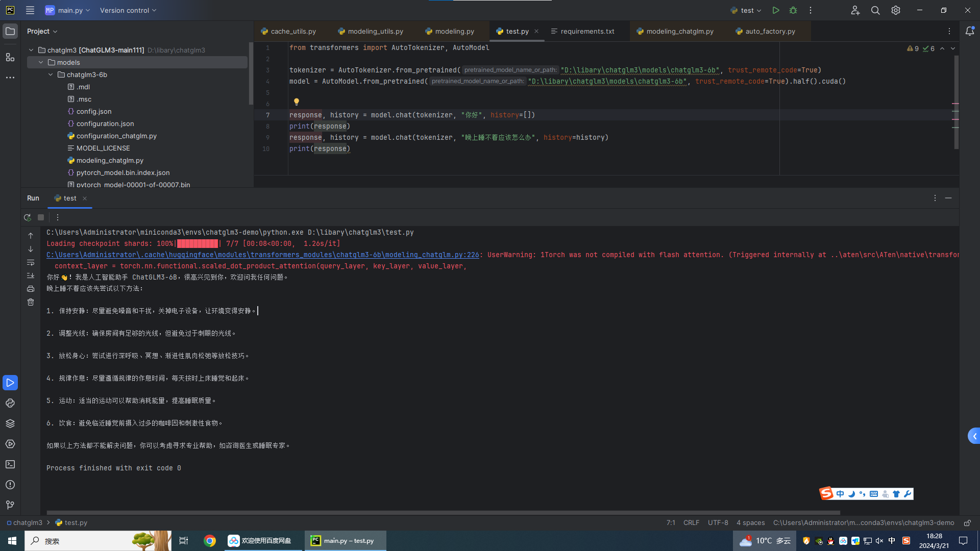Change 4 spaces indent setting
Viewport: 980px width, 551px height.
750,522
